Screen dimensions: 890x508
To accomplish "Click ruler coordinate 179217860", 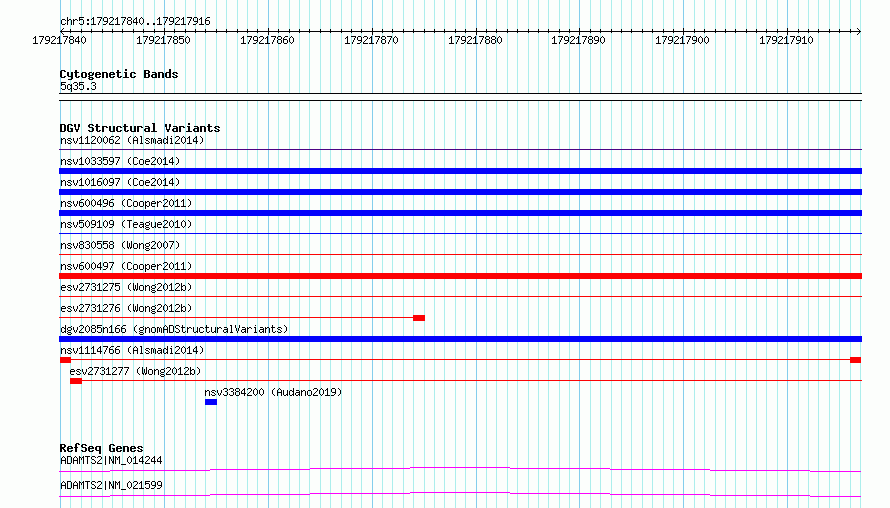I will (x=267, y=40).
